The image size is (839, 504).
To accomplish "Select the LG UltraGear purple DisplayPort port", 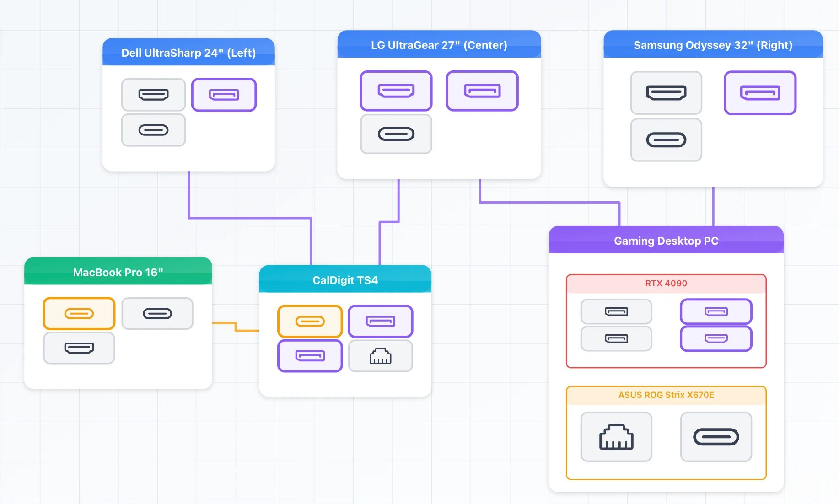I will (x=482, y=91).
